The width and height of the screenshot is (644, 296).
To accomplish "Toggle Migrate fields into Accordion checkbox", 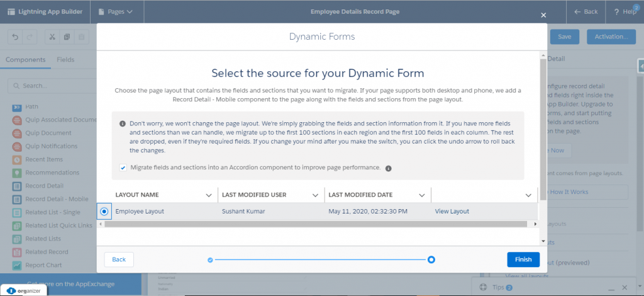I will pos(123,168).
